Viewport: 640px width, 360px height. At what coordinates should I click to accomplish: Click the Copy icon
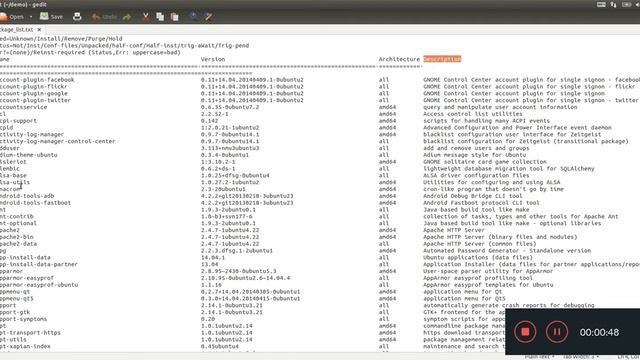(160, 17)
